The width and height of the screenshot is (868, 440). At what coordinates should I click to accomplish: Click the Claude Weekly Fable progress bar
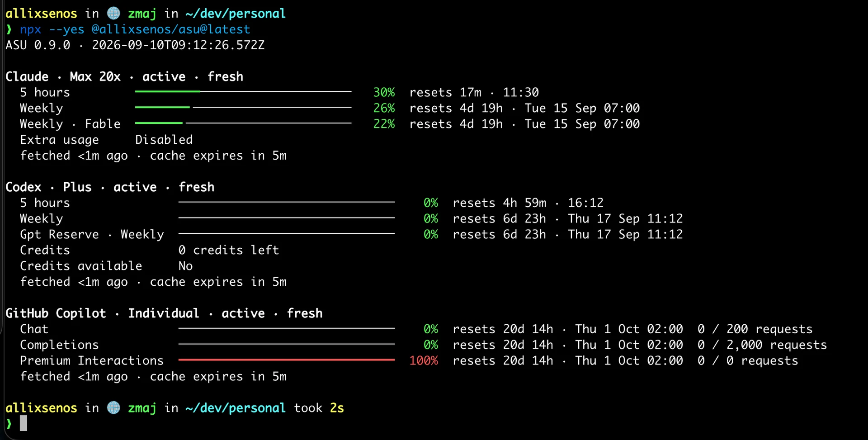pos(243,123)
